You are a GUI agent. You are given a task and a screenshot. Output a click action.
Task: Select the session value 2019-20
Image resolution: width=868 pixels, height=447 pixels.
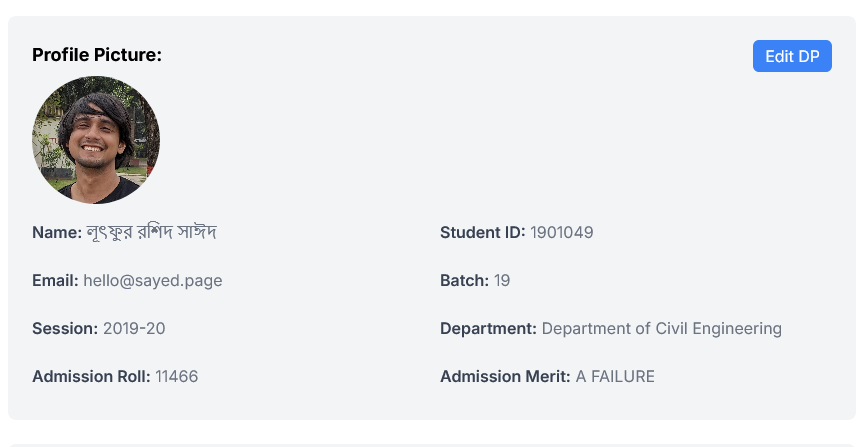(134, 329)
